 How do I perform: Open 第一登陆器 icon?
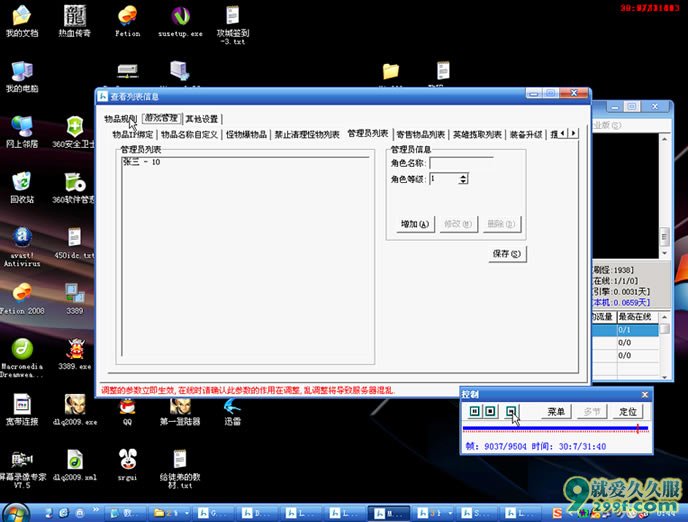click(x=180, y=412)
